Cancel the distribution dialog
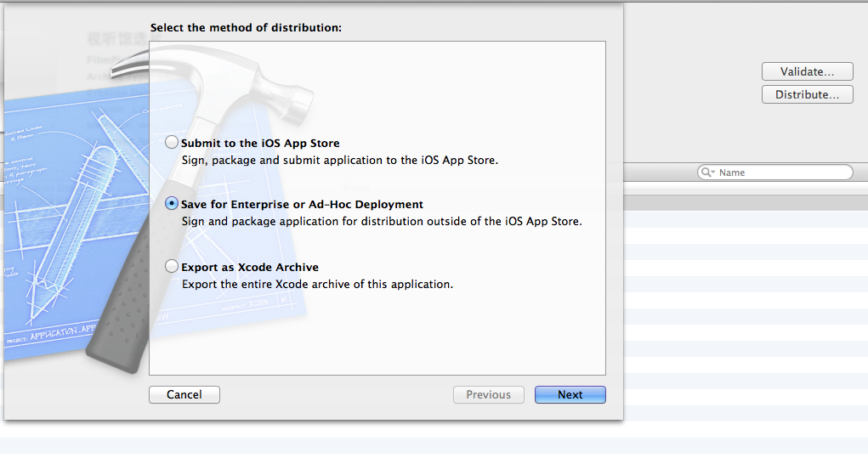This screenshot has height=458, width=868. (x=184, y=394)
